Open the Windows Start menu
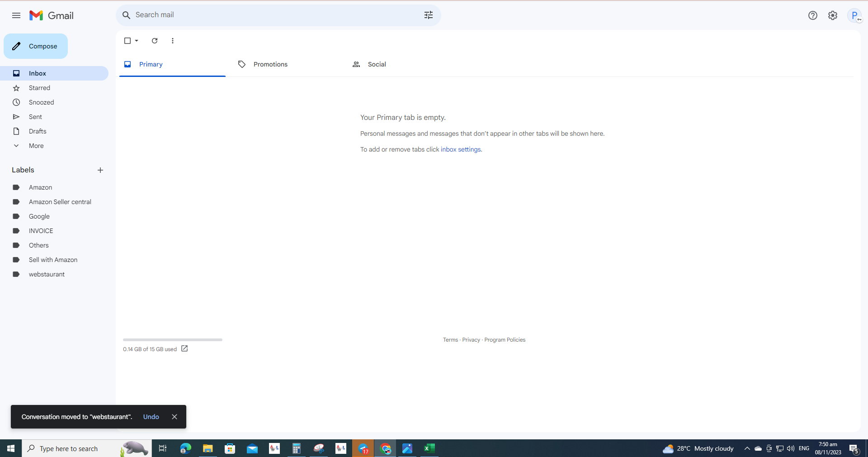 (x=11, y=448)
